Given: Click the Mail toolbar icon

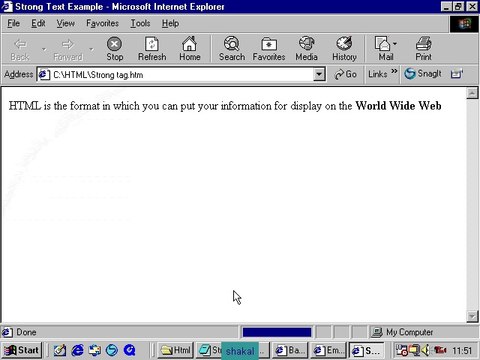Looking at the screenshot, I should (383, 49).
